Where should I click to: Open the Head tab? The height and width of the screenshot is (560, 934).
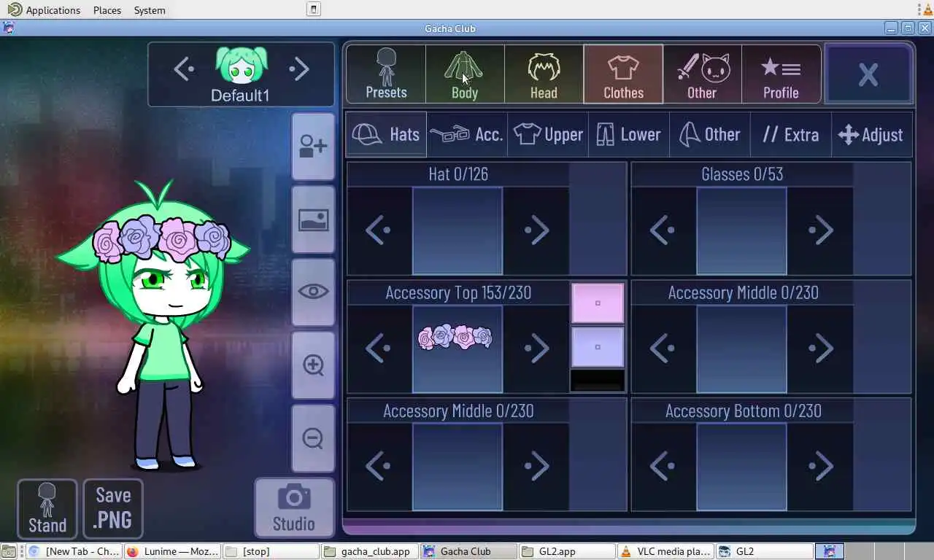(544, 74)
